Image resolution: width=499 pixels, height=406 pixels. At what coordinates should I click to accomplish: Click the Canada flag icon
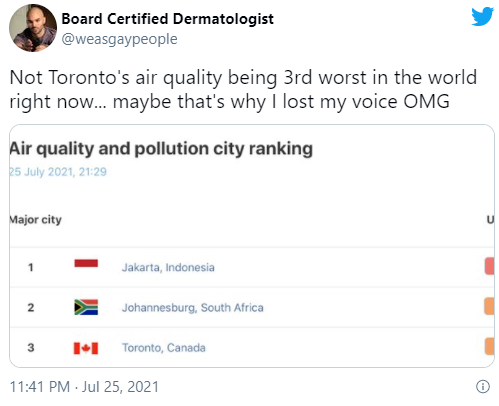(x=86, y=348)
